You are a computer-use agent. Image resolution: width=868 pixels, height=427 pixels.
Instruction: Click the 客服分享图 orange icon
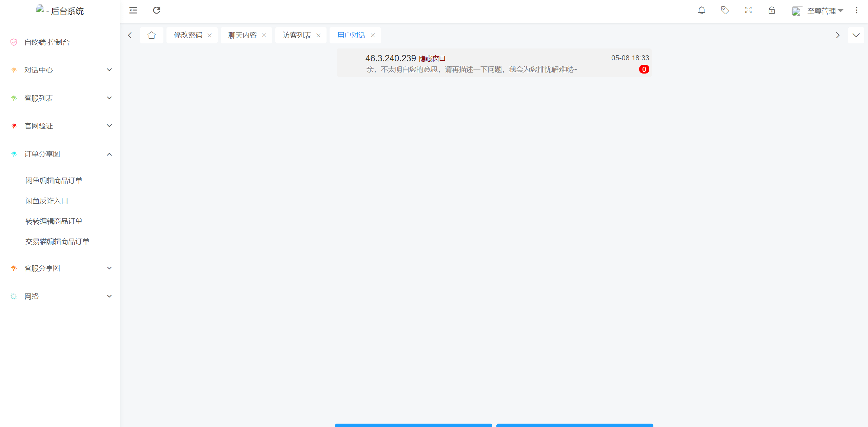pyautogui.click(x=14, y=268)
